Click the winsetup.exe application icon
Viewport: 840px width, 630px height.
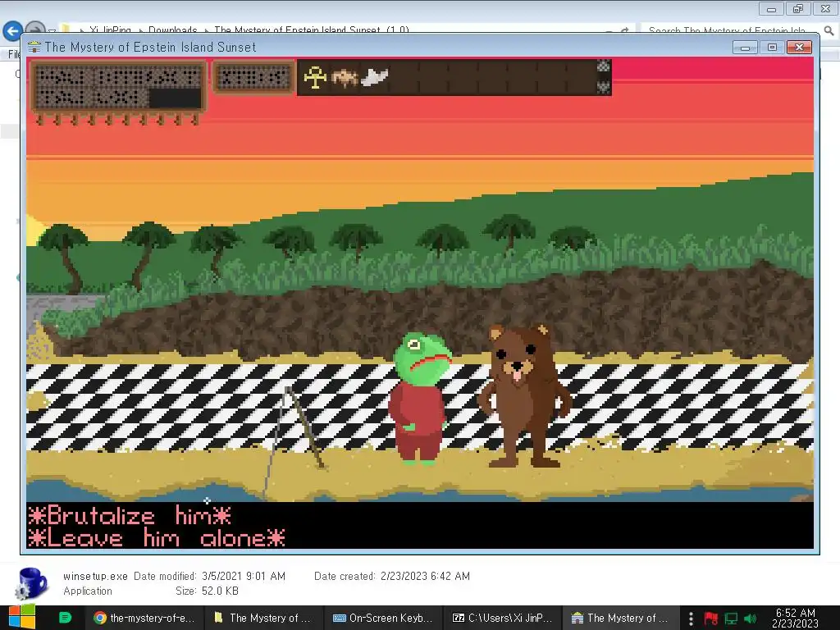[x=32, y=583]
